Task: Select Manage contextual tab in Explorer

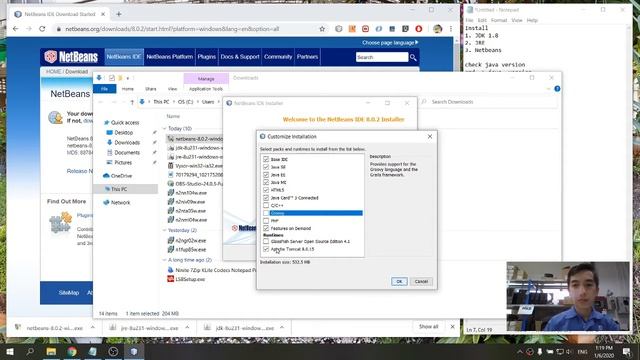Action: pyautogui.click(x=206, y=78)
